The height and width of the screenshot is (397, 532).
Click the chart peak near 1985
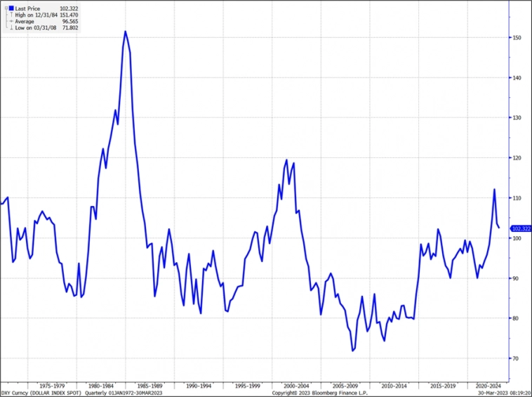click(125, 32)
